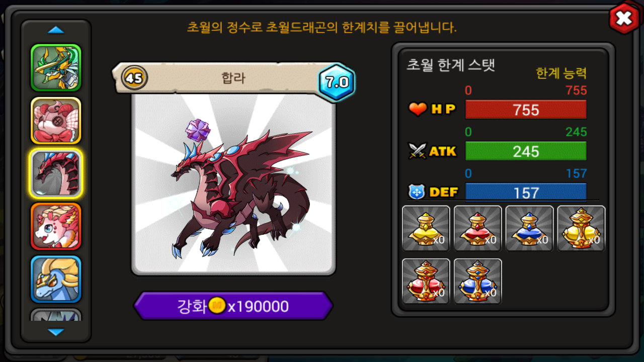Close the dialog with the red X
This screenshot has width=644, height=362.
coord(624,19)
